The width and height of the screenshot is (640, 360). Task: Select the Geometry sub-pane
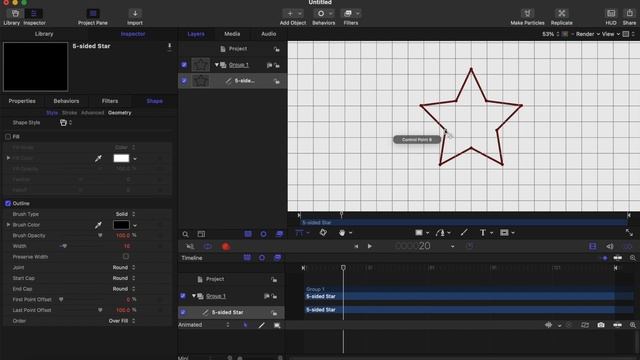tap(120, 113)
